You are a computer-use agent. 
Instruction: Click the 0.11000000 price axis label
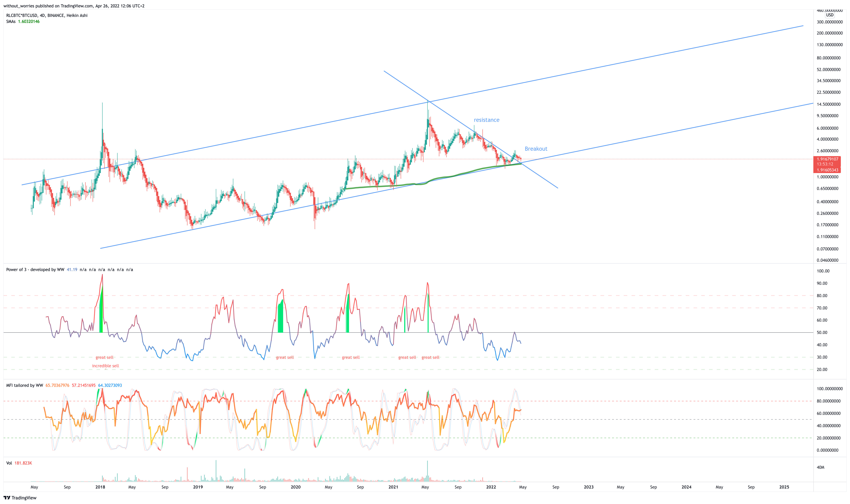(828, 237)
